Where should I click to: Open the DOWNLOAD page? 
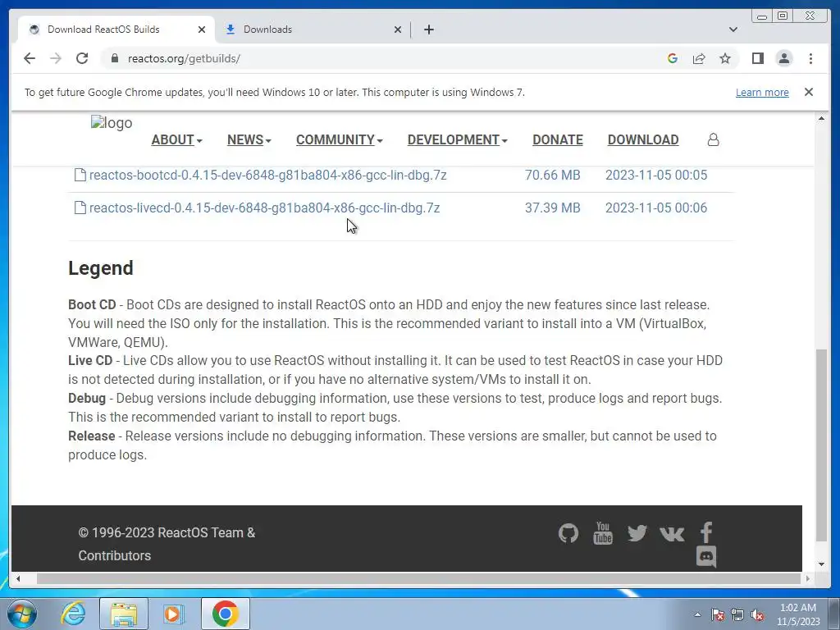click(643, 139)
